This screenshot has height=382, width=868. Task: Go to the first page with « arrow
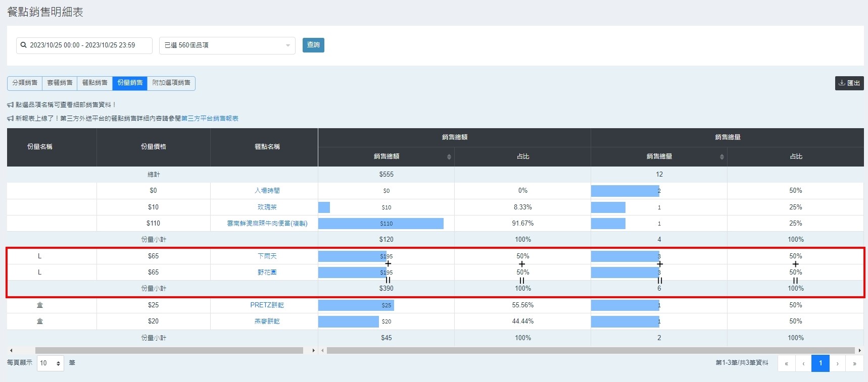coord(786,363)
